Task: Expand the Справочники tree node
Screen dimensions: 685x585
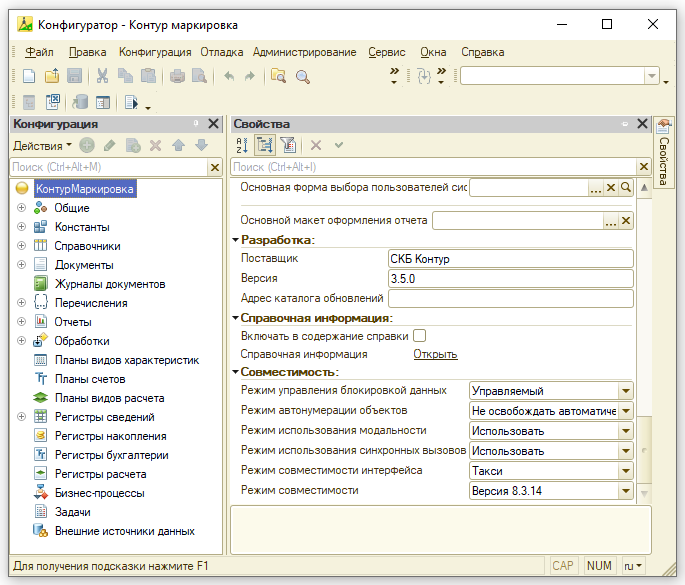Action: 21,246
